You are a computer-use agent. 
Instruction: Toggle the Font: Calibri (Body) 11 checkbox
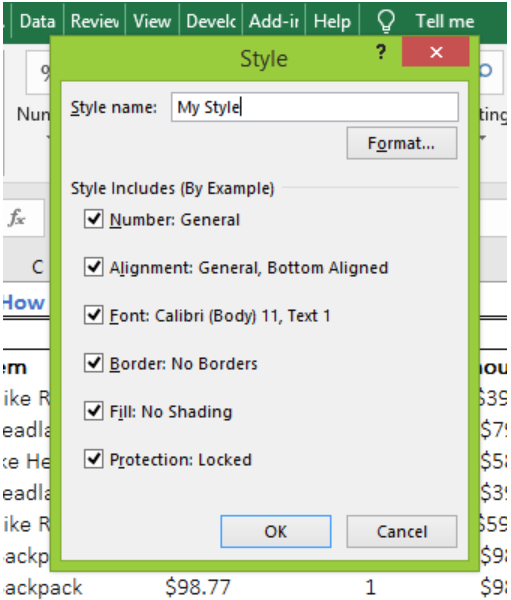tap(93, 315)
